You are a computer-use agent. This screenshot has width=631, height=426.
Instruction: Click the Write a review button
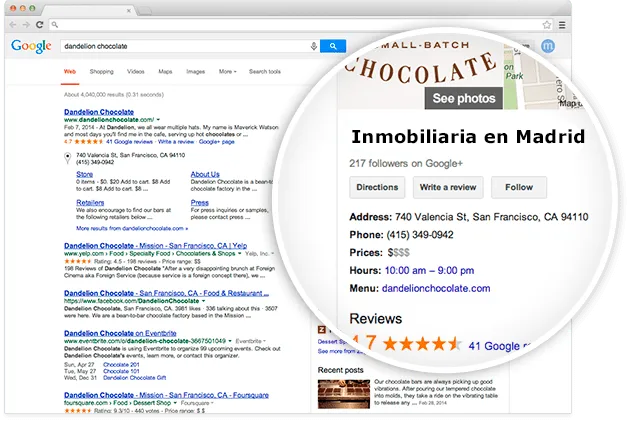[448, 187]
